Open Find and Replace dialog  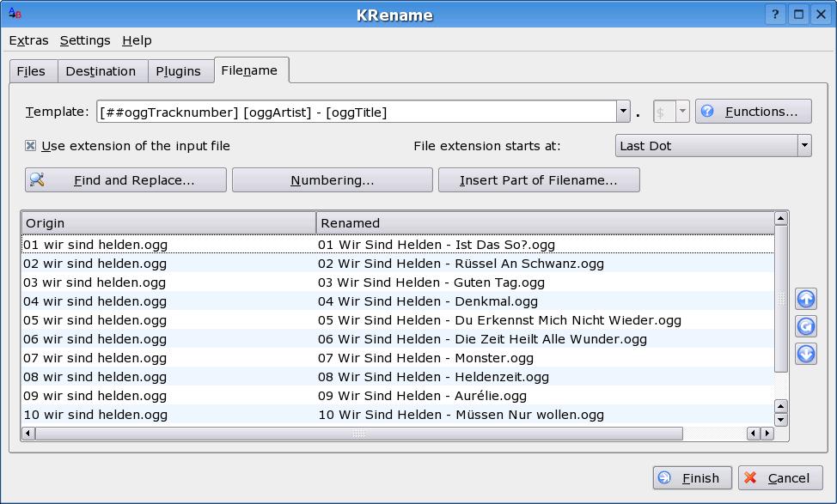(x=125, y=180)
